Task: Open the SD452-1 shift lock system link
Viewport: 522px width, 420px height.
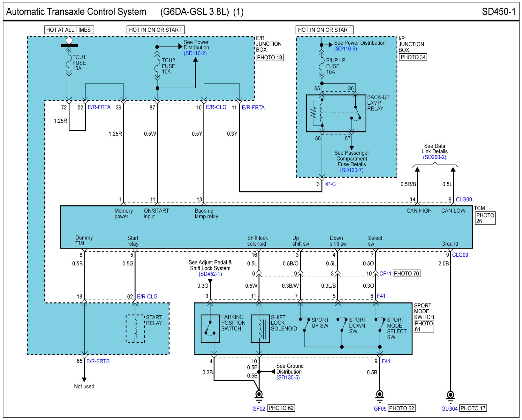Action: tap(210, 274)
